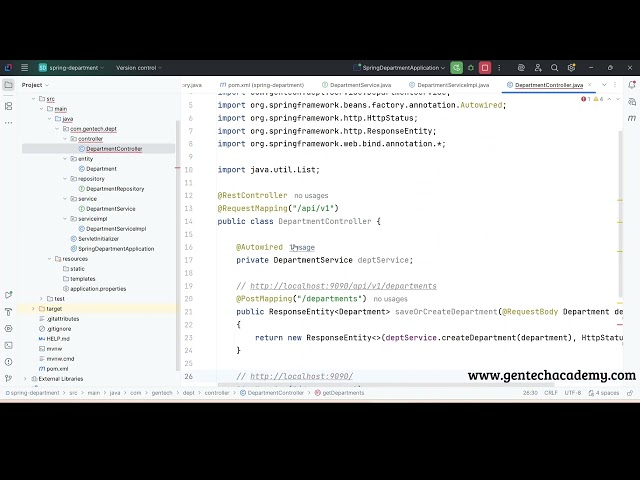This screenshot has width=640, height=480.
Task: Open the Build hammer tool window
Action: (8, 312)
